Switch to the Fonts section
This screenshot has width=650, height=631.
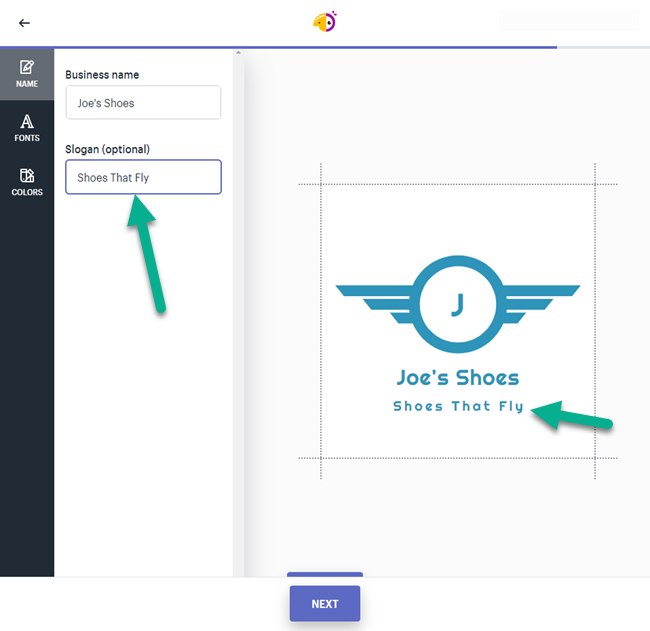(x=27, y=128)
